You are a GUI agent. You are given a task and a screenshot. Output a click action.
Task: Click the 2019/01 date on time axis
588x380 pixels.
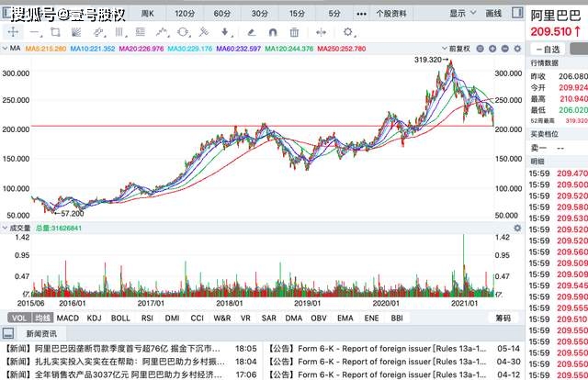coord(307,303)
